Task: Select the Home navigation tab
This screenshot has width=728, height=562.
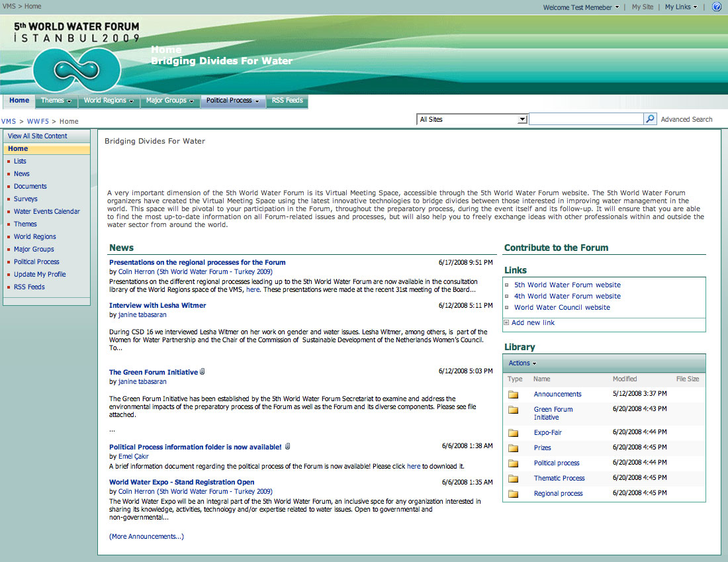Action: point(19,101)
